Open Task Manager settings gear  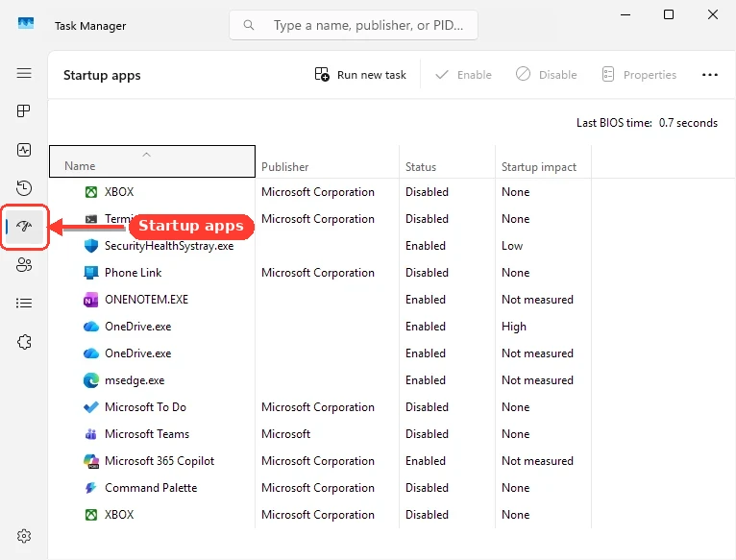click(24, 536)
